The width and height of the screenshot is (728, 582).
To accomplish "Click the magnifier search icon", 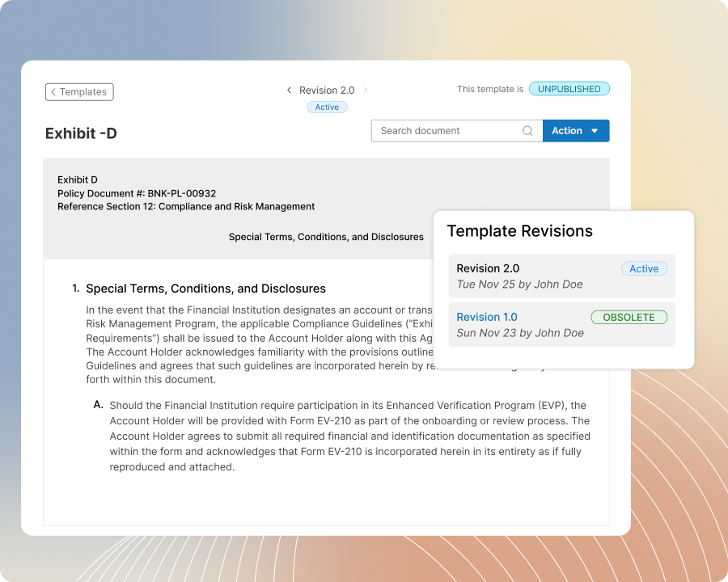I will 527,131.
